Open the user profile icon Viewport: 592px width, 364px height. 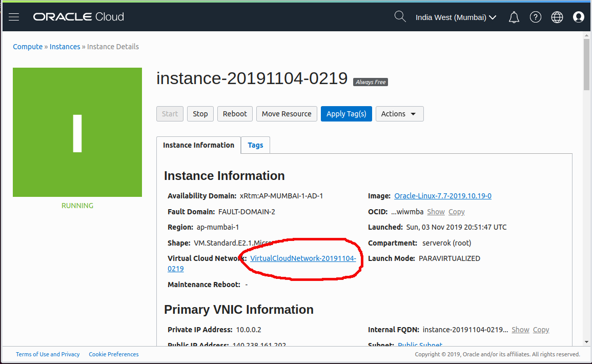[x=578, y=17]
